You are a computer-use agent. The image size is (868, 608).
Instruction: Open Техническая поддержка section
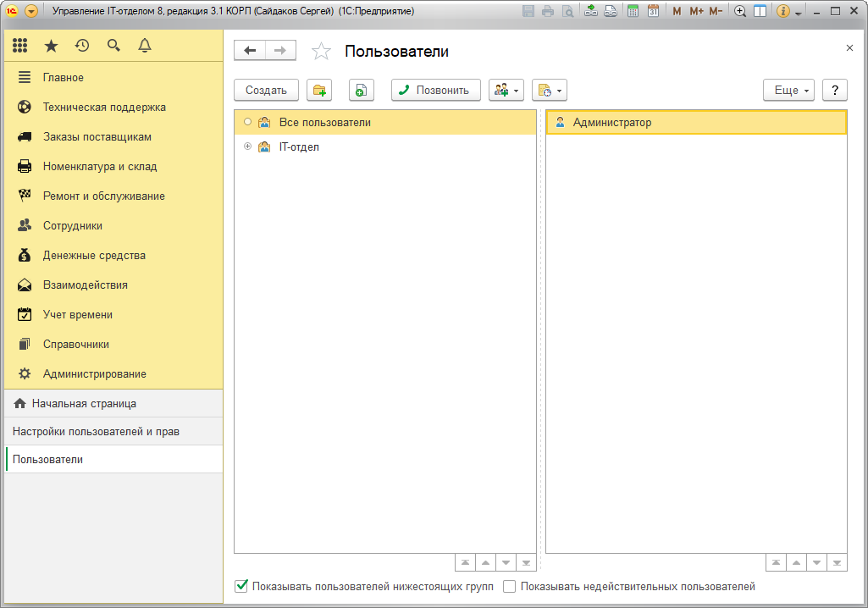[x=113, y=107]
